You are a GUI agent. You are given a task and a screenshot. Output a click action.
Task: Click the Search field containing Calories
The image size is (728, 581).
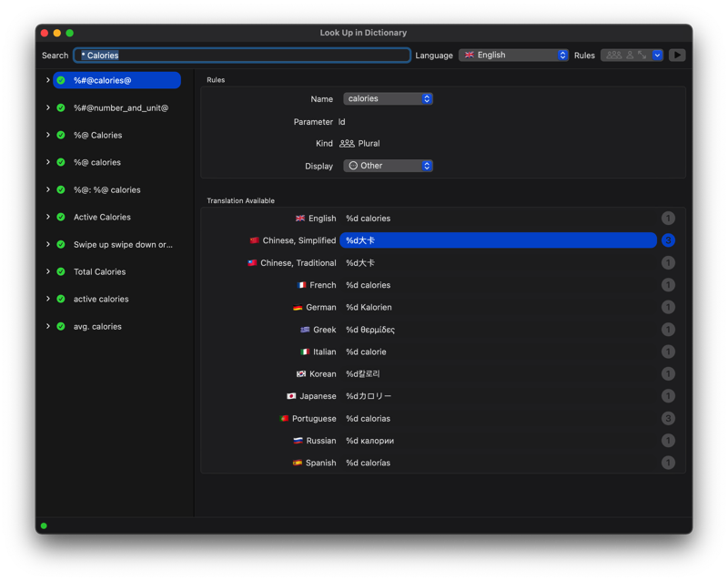point(242,56)
